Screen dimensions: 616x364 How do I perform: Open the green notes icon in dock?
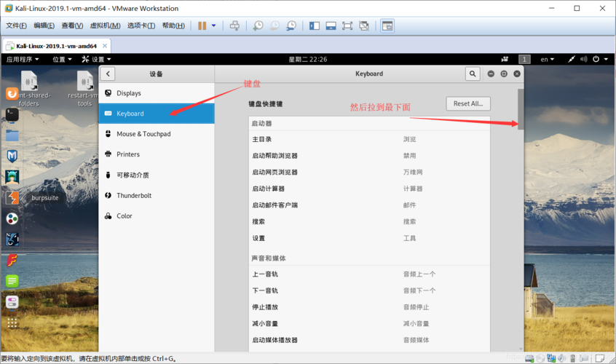(12, 281)
